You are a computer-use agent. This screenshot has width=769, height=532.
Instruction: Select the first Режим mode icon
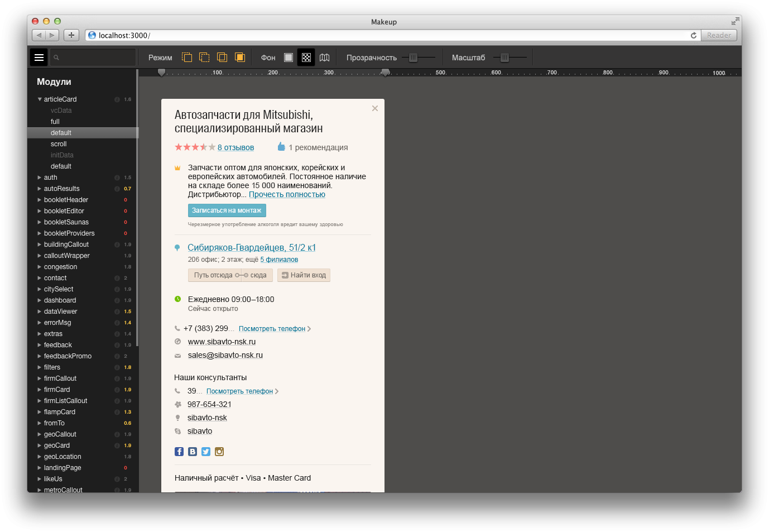[187, 57]
